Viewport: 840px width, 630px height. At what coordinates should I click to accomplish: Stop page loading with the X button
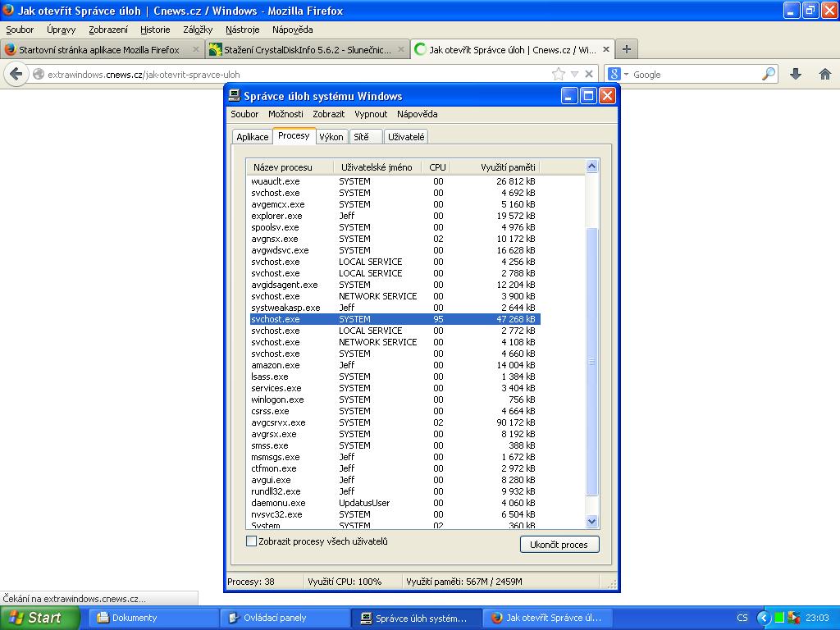tap(588, 74)
